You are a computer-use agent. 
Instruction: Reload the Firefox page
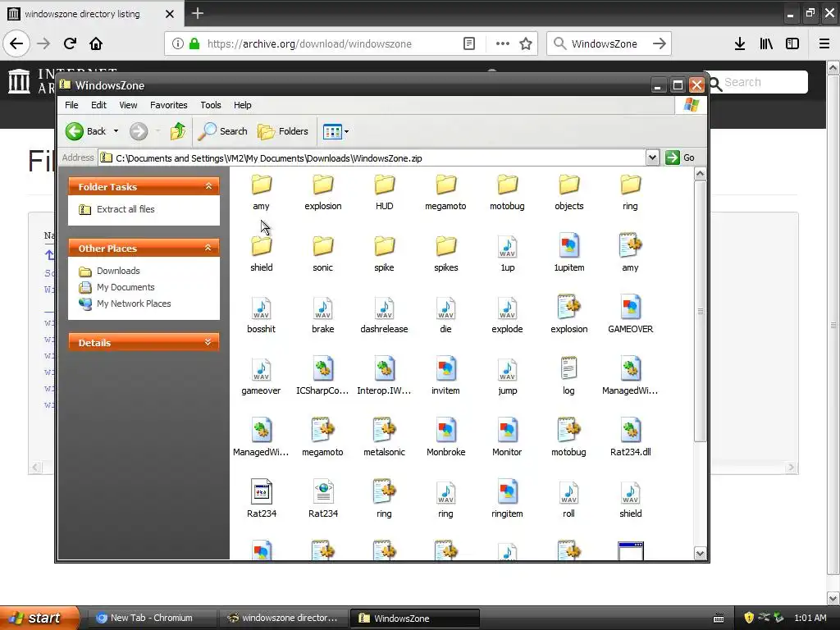click(70, 43)
